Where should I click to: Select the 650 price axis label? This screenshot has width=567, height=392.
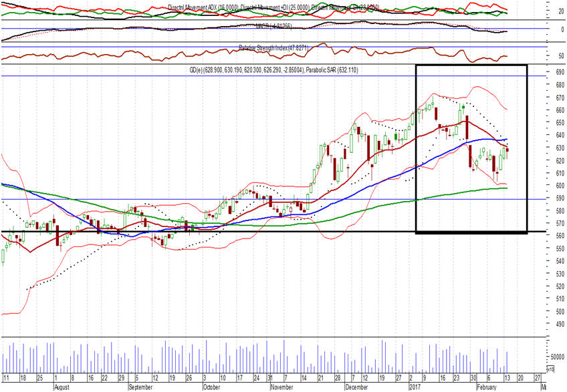pyautogui.click(x=560, y=122)
